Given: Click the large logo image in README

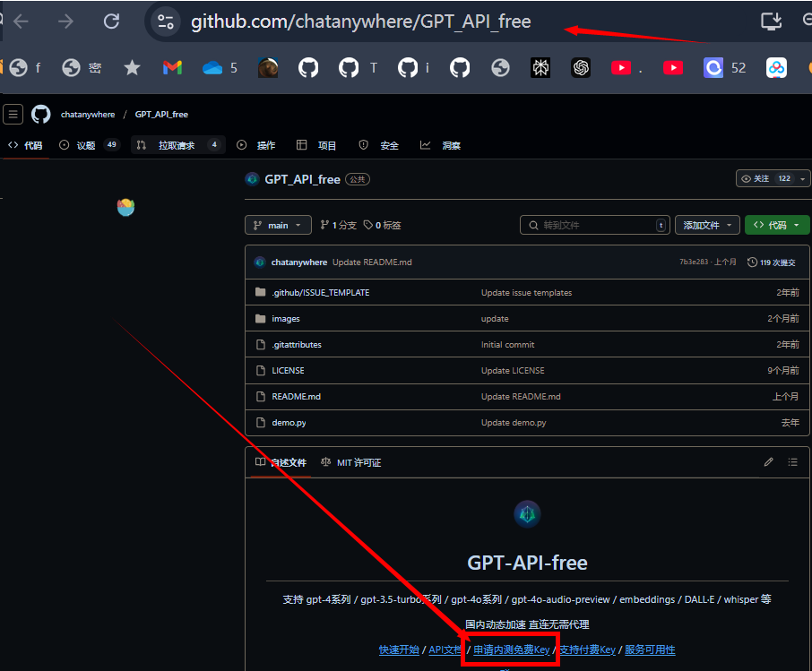Looking at the screenshot, I should pos(527,514).
